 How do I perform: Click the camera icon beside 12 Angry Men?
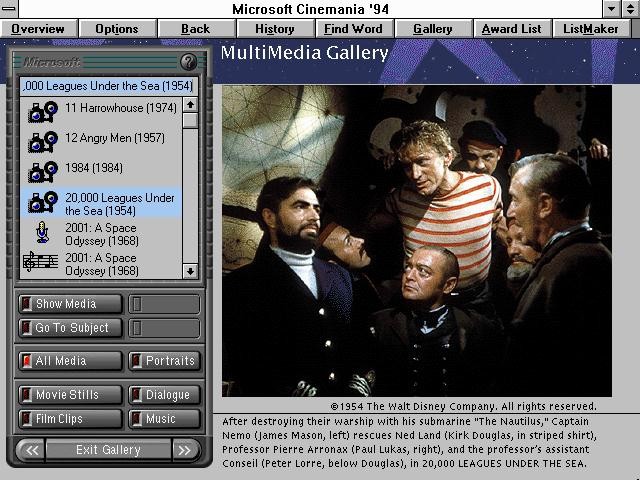pos(42,142)
